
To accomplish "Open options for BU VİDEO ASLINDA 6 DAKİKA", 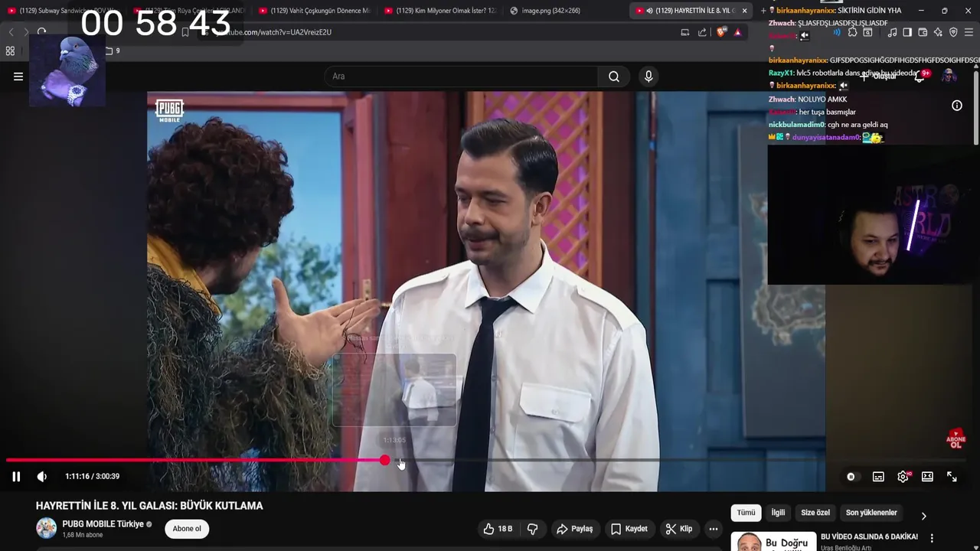I will [932, 538].
